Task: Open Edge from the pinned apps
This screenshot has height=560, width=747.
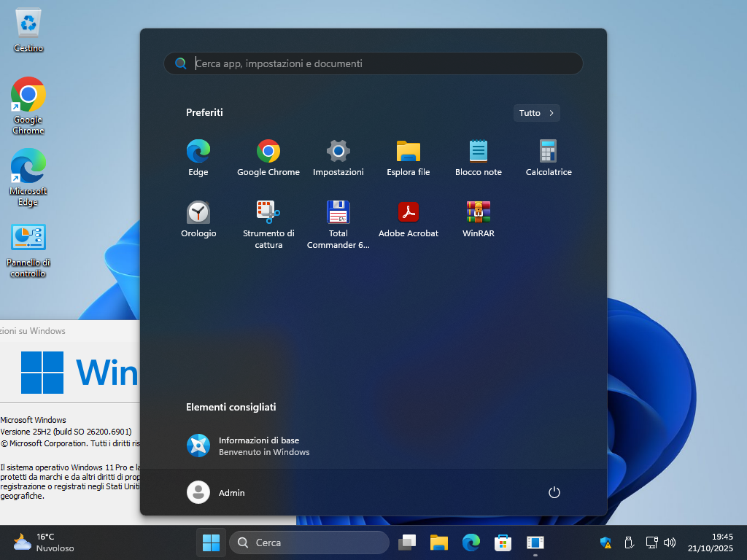Action: (x=198, y=158)
